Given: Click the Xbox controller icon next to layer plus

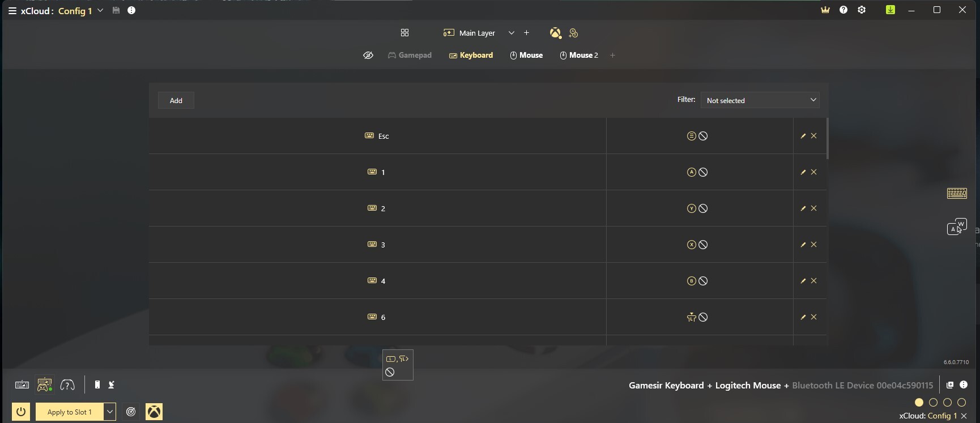Looking at the screenshot, I should [x=555, y=33].
